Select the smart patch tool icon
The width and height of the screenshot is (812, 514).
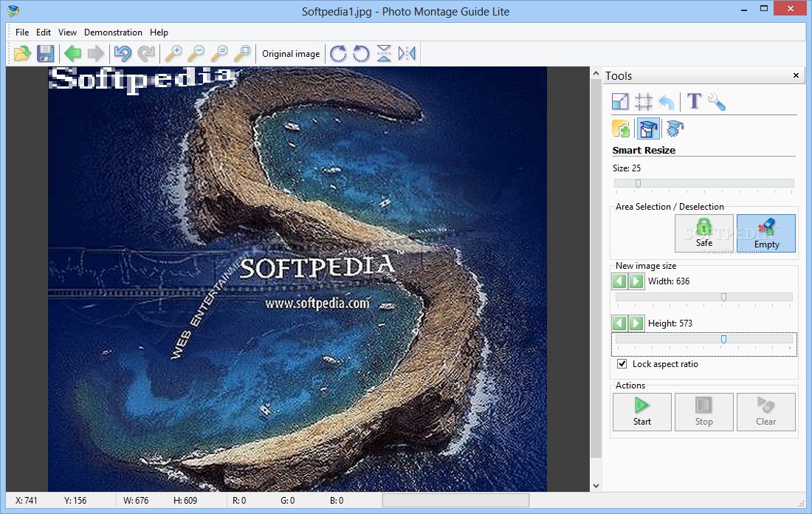pyautogui.click(x=675, y=128)
